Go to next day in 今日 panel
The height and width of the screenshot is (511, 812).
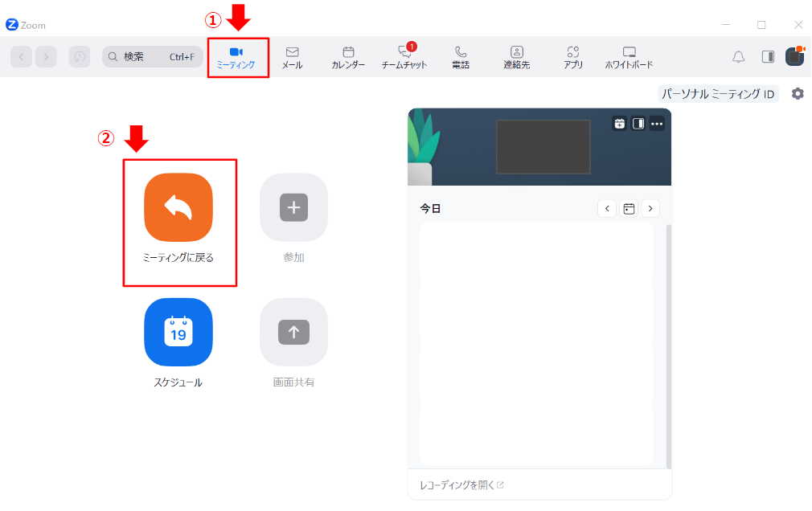[x=650, y=209]
